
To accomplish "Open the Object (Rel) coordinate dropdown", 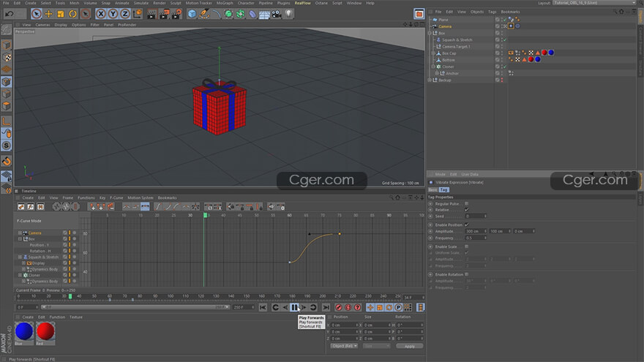I will (344, 346).
